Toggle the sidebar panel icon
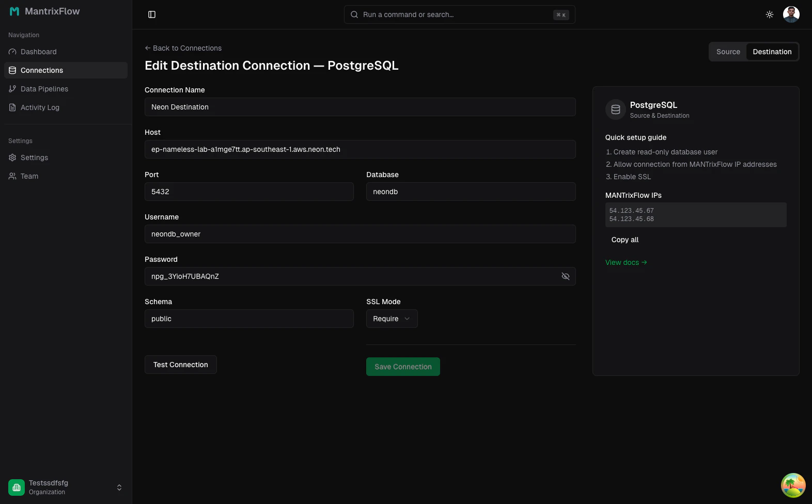This screenshot has width=812, height=504. click(x=152, y=14)
